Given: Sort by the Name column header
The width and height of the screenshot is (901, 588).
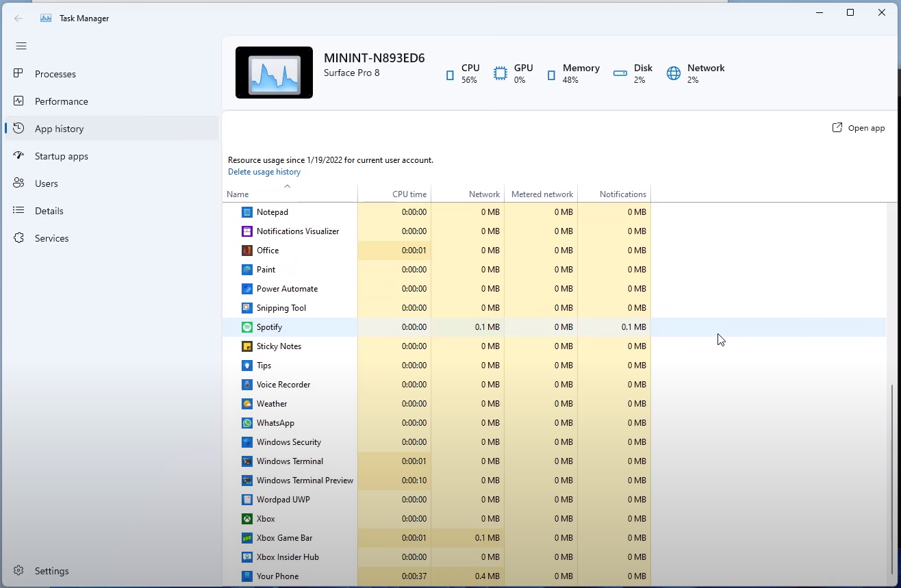Looking at the screenshot, I should [x=238, y=194].
